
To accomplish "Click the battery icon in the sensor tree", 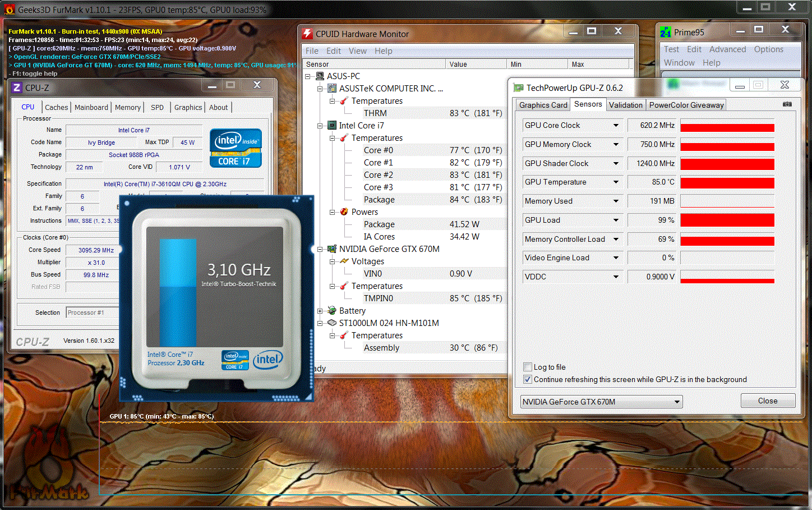I will coord(332,310).
